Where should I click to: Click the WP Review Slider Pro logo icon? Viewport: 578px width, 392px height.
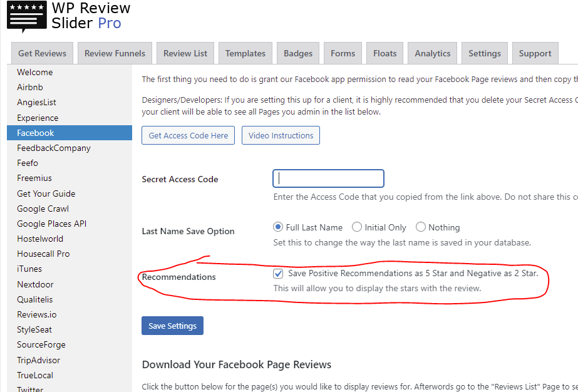pyautogui.click(x=27, y=17)
